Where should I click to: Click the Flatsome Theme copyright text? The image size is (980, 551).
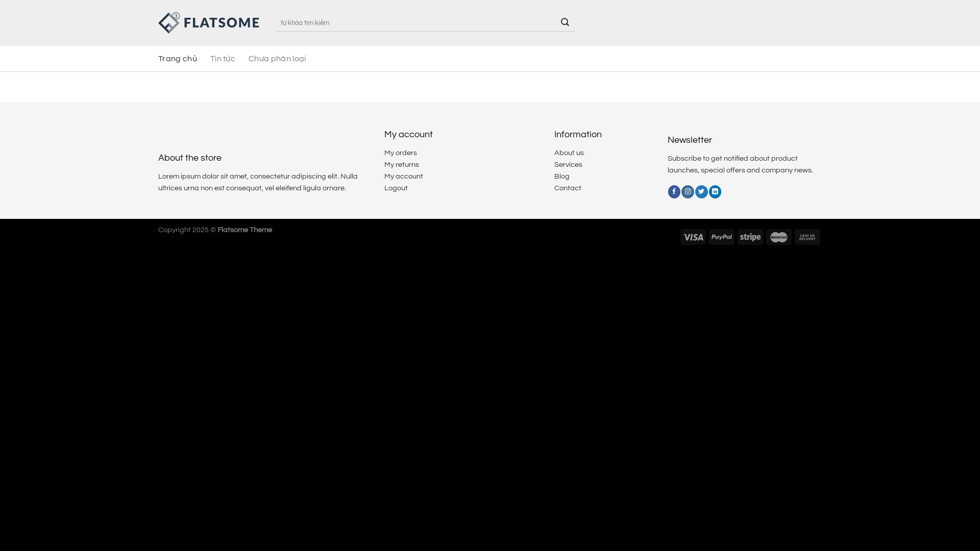[x=244, y=230]
